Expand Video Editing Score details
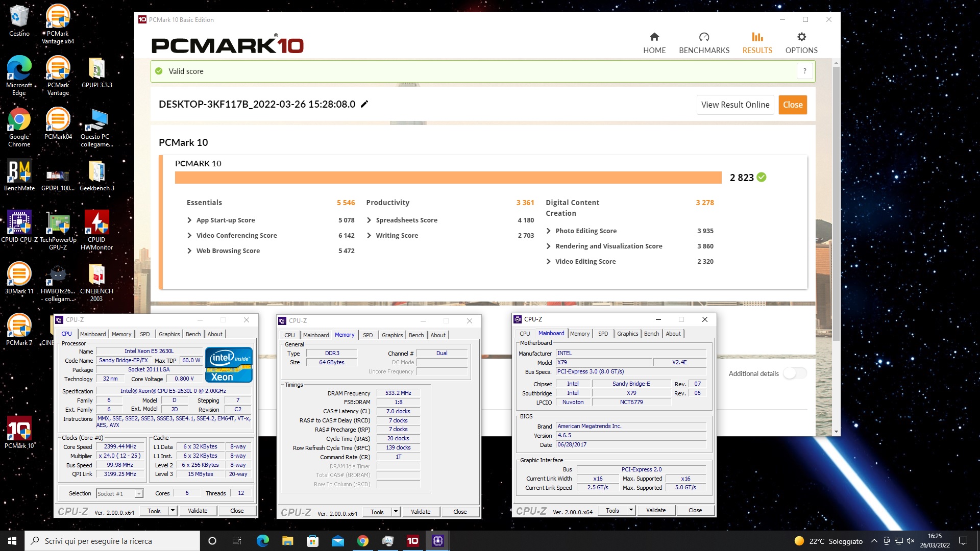Viewport: 980px width, 551px height. (x=549, y=262)
